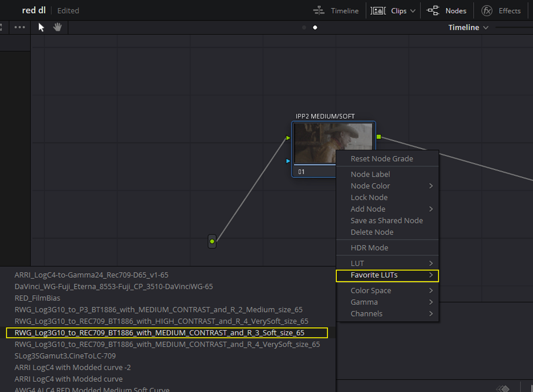Click node 01 blue key input triangle
The image size is (533, 392).
pos(288,161)
